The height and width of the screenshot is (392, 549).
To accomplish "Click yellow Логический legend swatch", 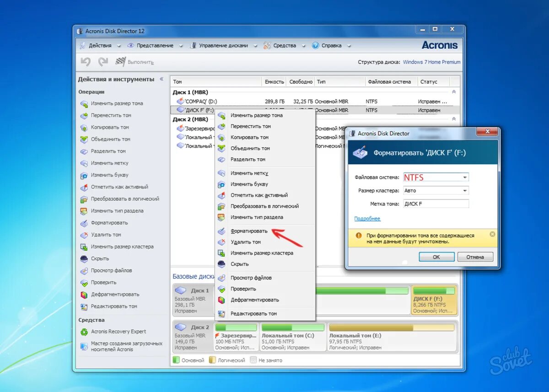I will (213, 360).
